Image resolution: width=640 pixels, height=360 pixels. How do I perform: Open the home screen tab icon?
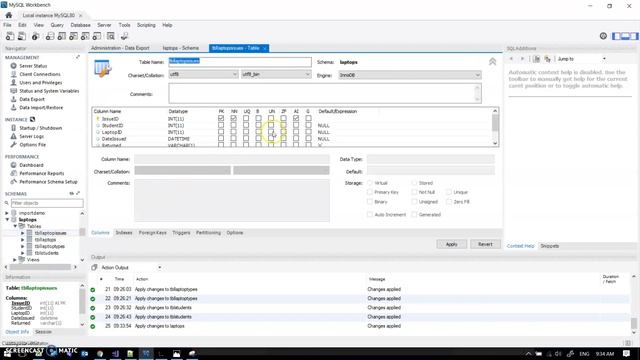(9, 15)
